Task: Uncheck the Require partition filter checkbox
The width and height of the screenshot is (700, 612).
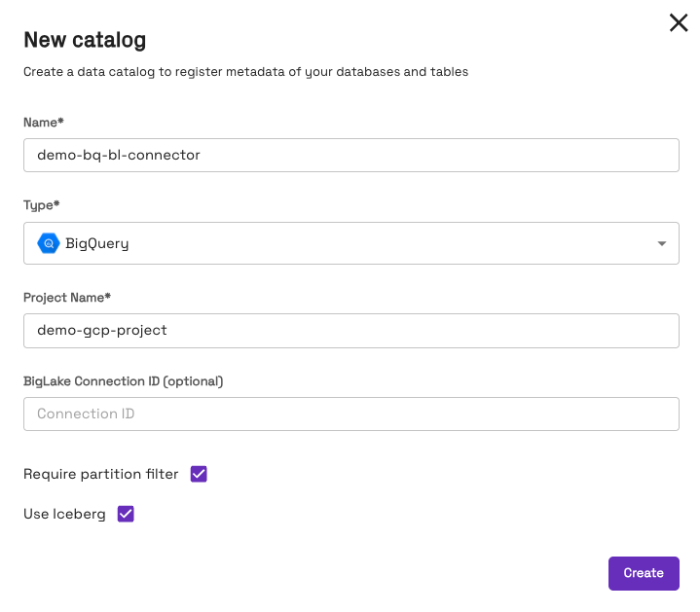Action: click(x=199, y=474)
